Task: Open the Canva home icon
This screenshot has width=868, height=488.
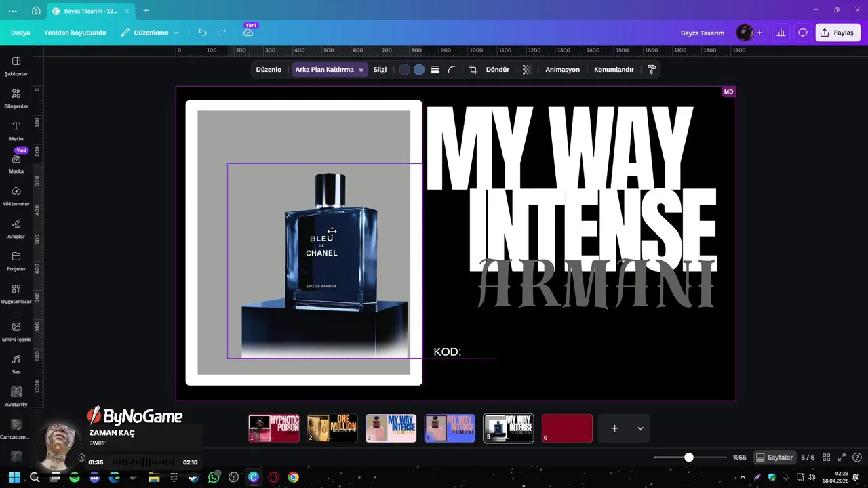Action: [36, 11]
